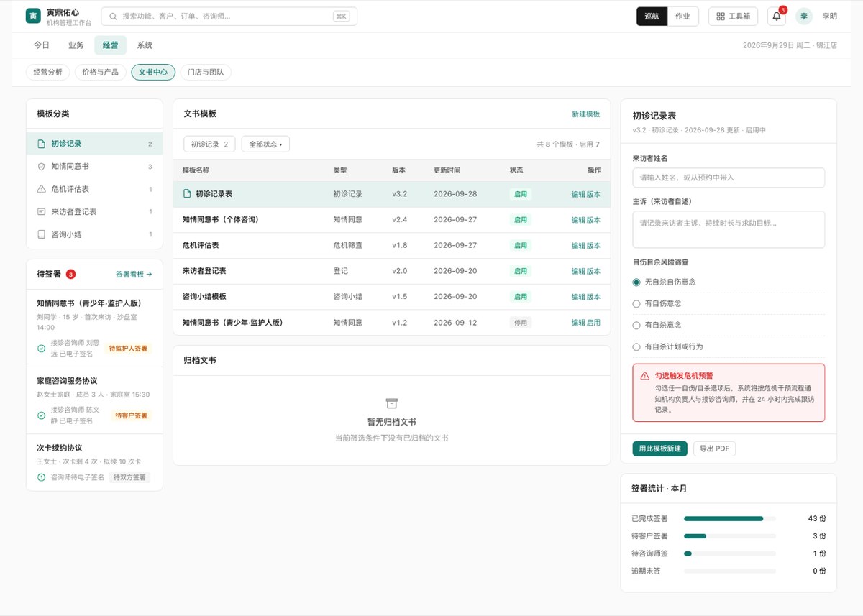Open 次卡续约协议 pending item
863x616 pixels.
point(94,461)
